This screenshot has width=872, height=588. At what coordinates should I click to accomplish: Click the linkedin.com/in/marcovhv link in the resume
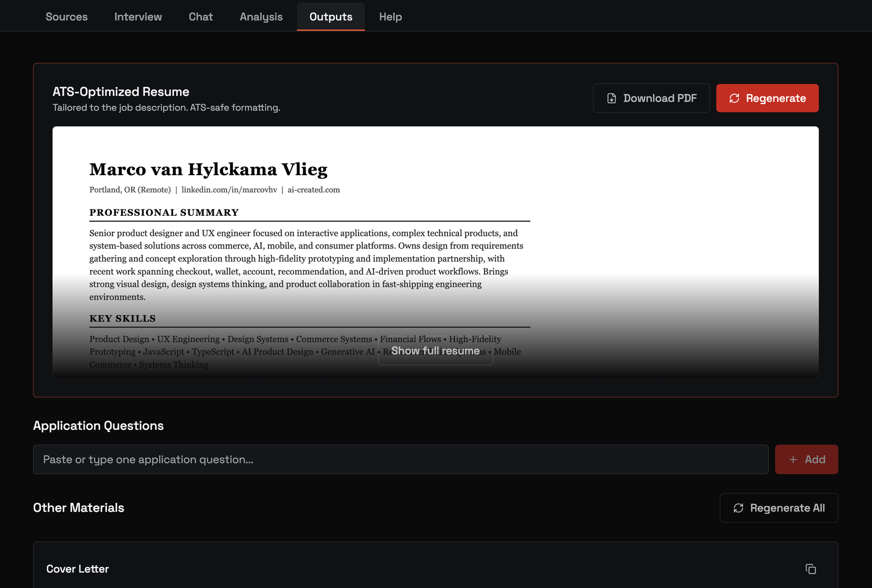click(229, 190)
